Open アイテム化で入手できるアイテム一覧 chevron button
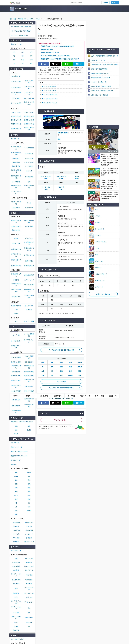Screen dimensions: 129x644 click(x=61, y=350)
